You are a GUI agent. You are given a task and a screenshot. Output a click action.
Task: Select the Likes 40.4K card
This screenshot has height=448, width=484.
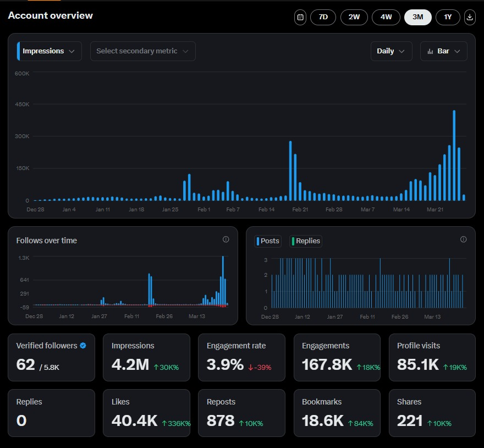click(x=146, y=413)
